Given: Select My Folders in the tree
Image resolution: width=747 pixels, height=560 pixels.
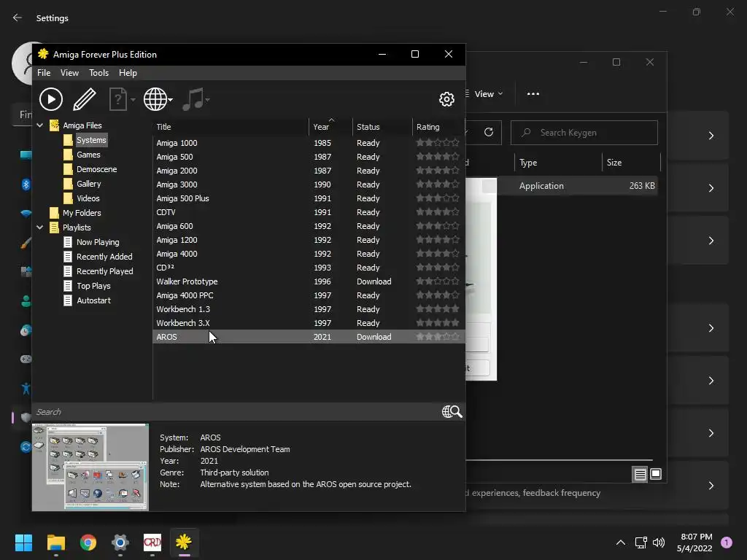Looking at the screenshot, I should click(82, 213).
